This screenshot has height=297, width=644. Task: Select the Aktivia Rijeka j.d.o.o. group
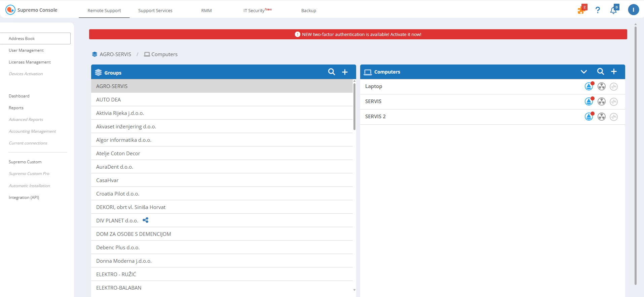pyautogui.click(x=222, y=113)
